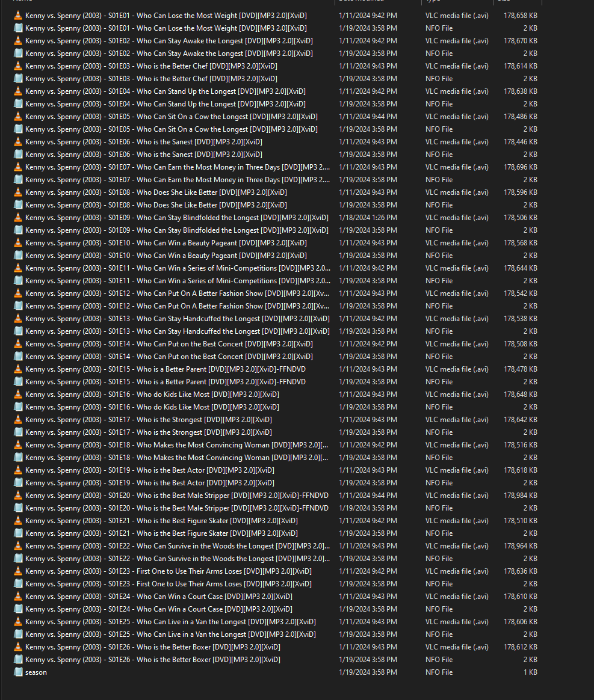Click the S01E24 Win a Court Case AVI file name

coord(159,596)
